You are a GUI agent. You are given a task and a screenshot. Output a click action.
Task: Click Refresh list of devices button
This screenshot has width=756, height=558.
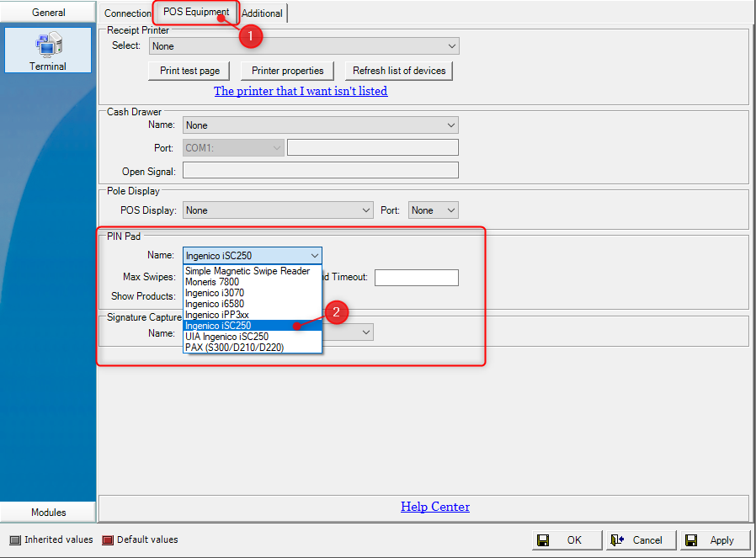399,71
